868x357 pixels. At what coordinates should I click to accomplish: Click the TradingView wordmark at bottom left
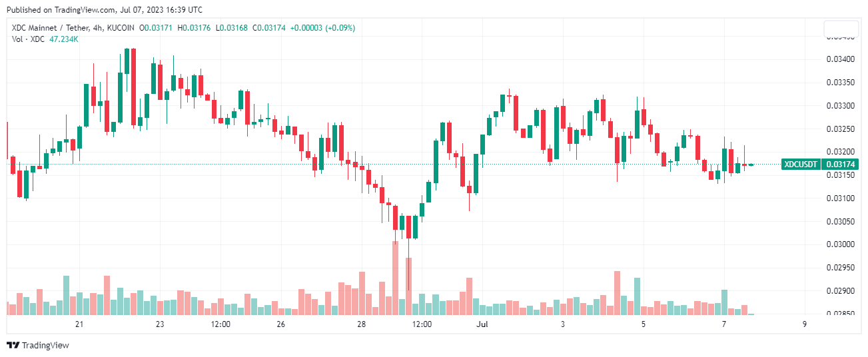pyautogui.click(x=45, y=345)
